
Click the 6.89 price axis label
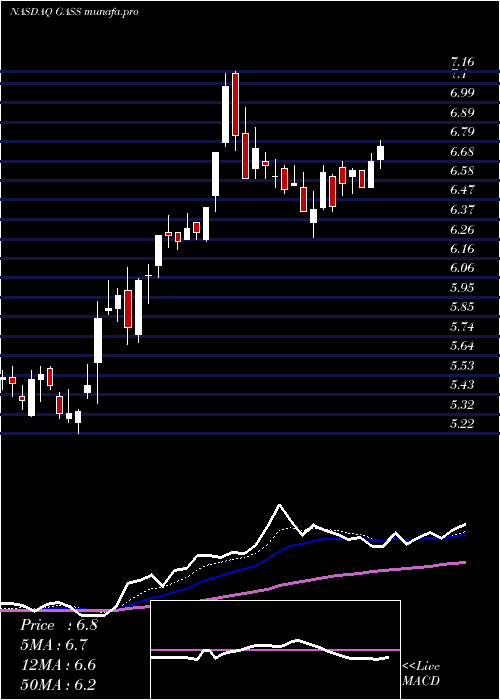pyautogui.click(x=462, y=112)
